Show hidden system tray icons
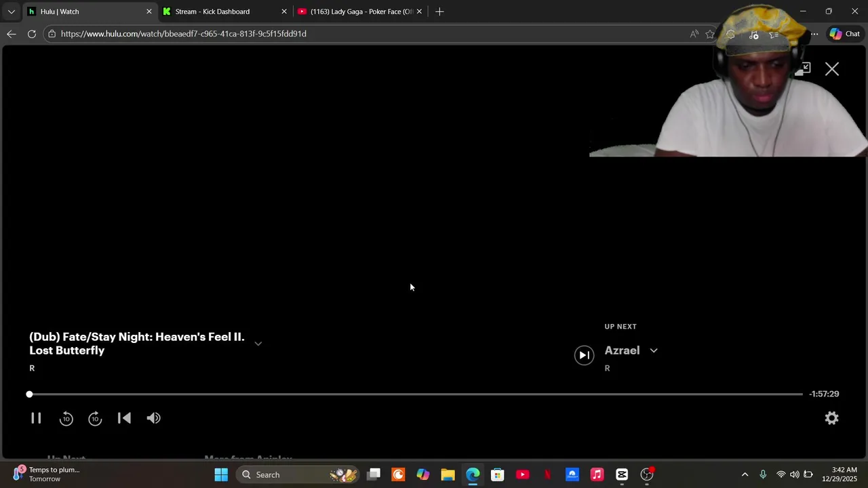Viewport: 868px width, 488px height. (x=745, y=474)
